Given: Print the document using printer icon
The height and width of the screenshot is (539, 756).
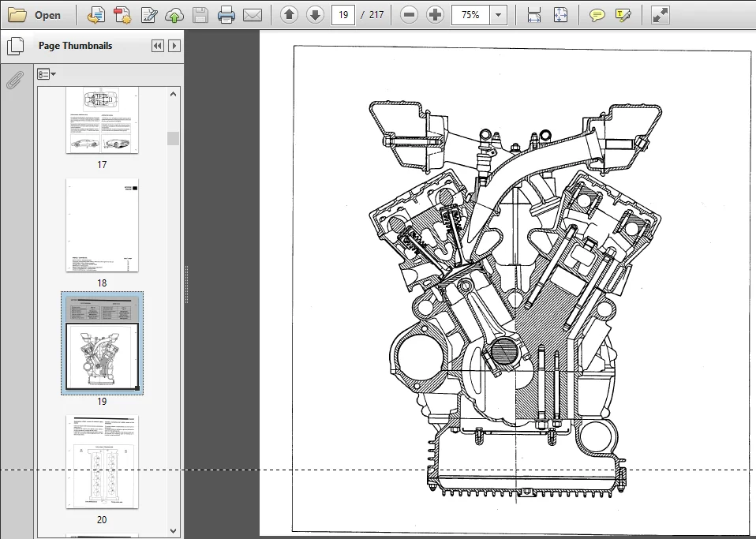Looking at the screenshot, I should (x=226, y=15).
